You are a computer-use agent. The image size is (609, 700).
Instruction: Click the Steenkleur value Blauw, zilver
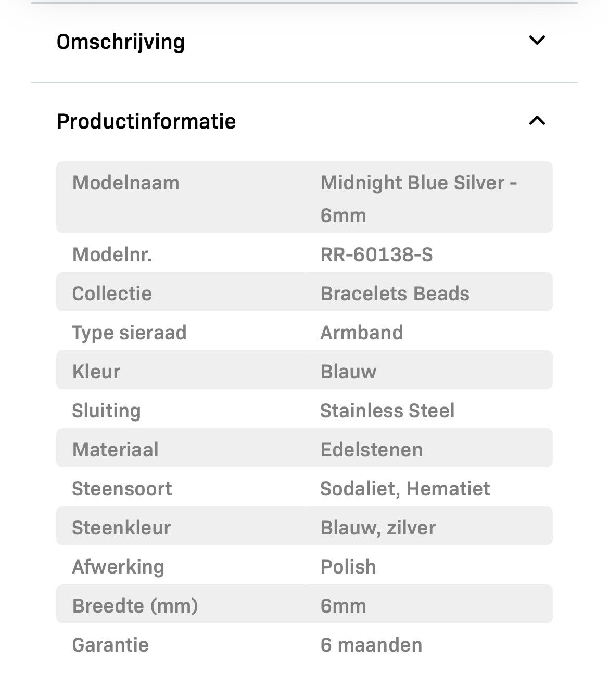point(378,528)
